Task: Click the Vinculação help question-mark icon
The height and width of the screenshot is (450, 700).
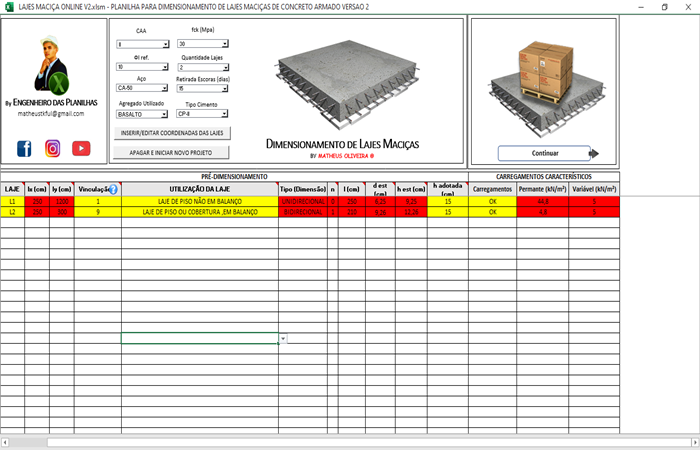Action: coord(113,189)
